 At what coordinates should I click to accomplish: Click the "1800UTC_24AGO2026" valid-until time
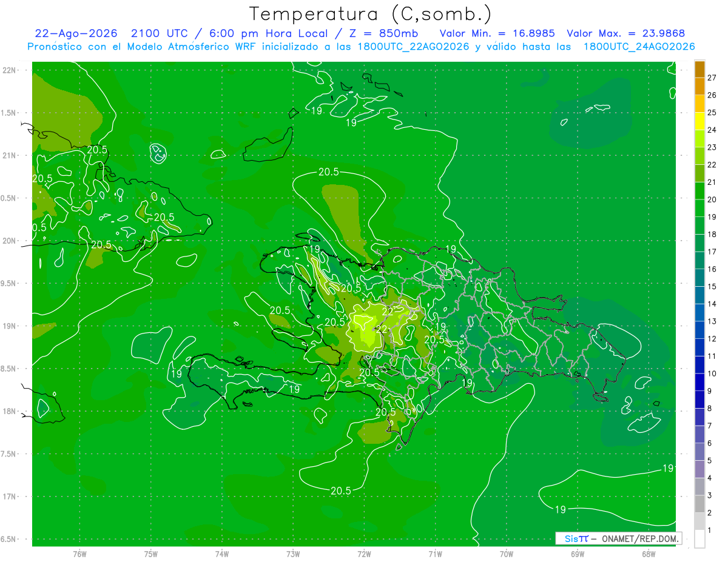639,47
